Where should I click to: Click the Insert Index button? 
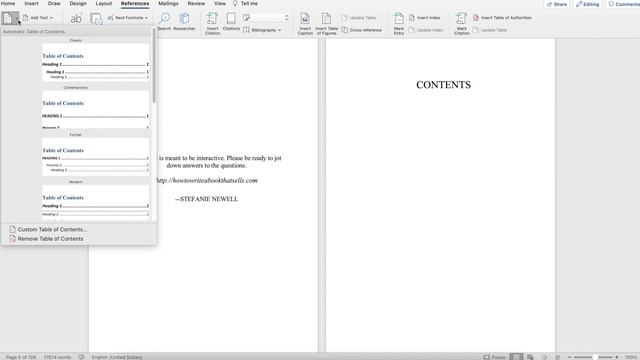pyautogui.click(x=424, y=18)
